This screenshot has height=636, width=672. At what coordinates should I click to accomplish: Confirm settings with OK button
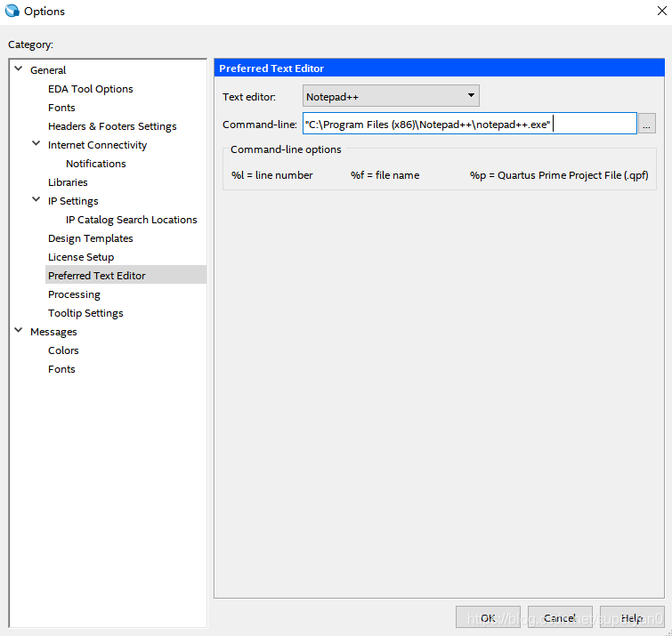click(x=488, y=617)
